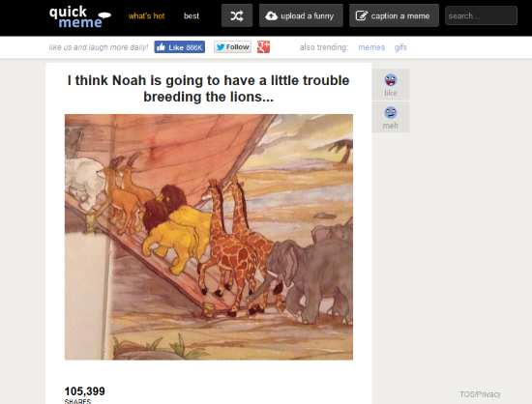Click the caption pencil icon
Screen dimensions: 532x404
pyautogui.click(x=362, y=15)
